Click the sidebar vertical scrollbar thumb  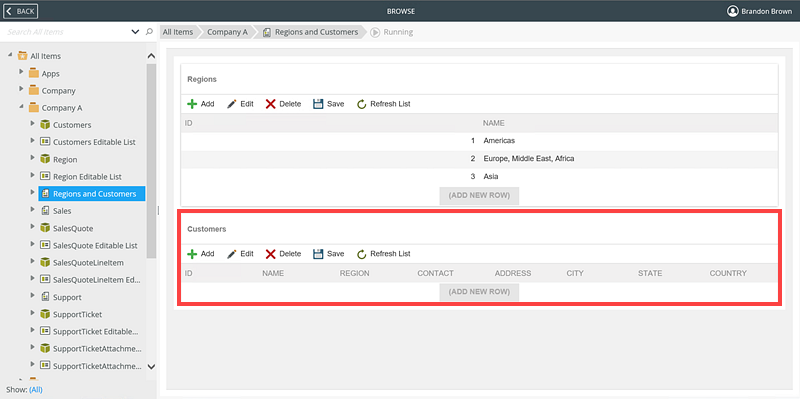(x=152, y=161)
